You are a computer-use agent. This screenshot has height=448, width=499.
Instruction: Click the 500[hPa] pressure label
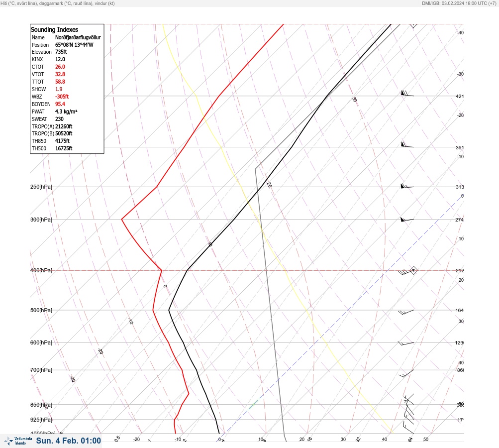(41, 310)
